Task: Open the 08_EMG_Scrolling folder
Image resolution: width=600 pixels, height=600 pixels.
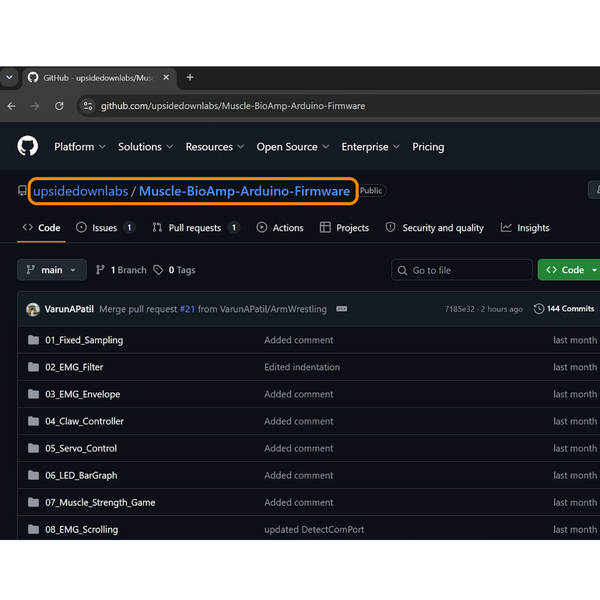Action: tap(82, 529)
